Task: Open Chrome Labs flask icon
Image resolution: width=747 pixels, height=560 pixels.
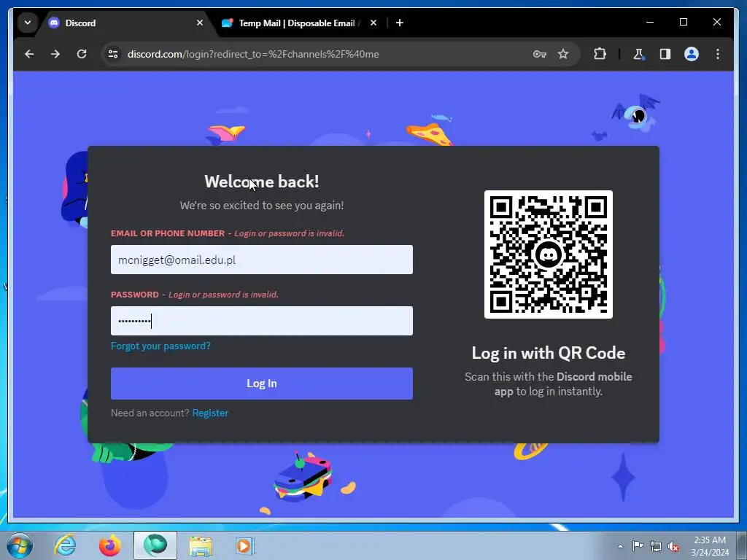Action: tap(638, 54)
